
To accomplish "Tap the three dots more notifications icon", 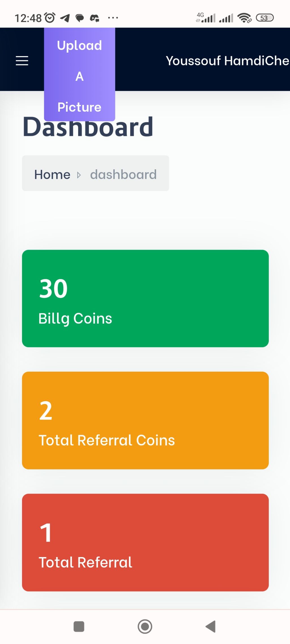I will [113, 18].
